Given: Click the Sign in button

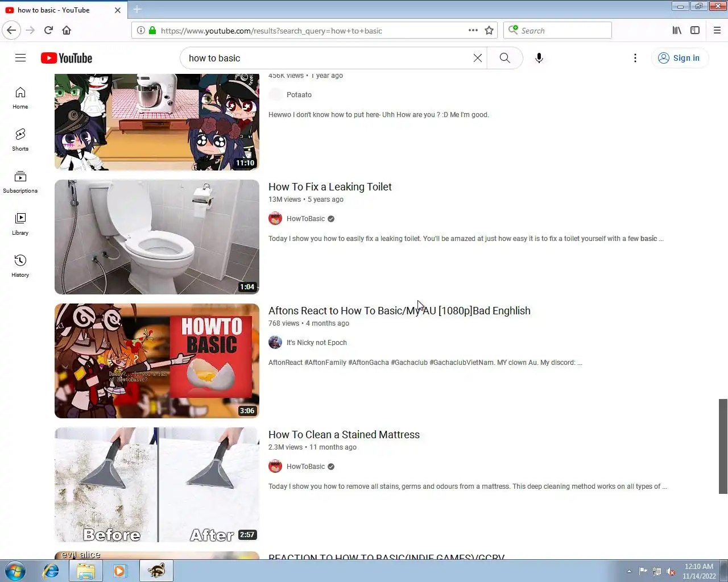Looking at the screenshot, I should point(680,58).
